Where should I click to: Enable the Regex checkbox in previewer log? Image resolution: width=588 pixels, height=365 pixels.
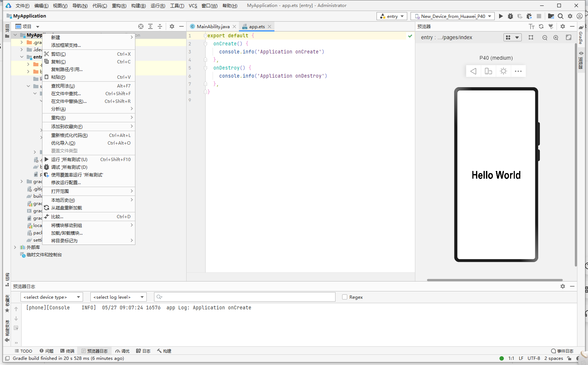(345, 297)
